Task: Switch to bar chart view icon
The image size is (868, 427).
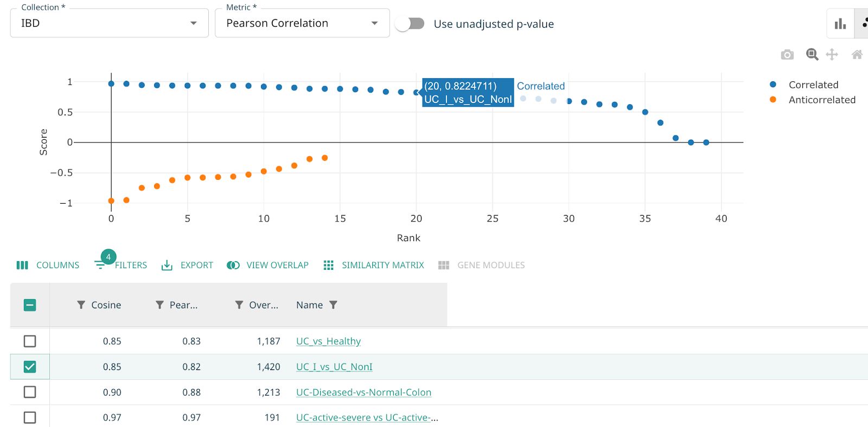Action: pos(840,24)
